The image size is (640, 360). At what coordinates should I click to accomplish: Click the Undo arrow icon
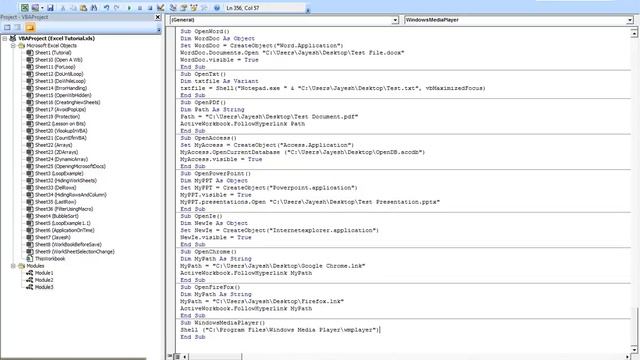pyautogui.click(x=107, y=8)
